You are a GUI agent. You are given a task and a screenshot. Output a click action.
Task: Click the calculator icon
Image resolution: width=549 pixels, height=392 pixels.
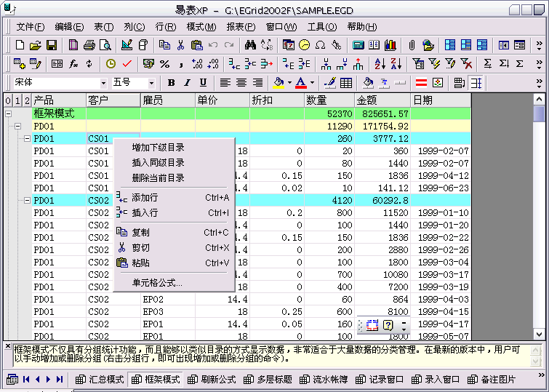point(358,45)
